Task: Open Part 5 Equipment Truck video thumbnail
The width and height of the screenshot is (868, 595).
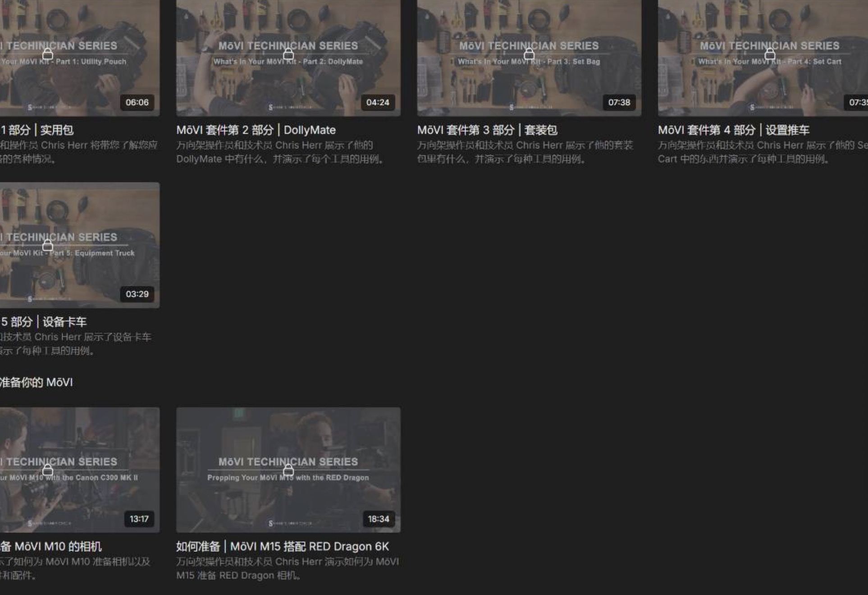Action: click(x=80, y=245)
